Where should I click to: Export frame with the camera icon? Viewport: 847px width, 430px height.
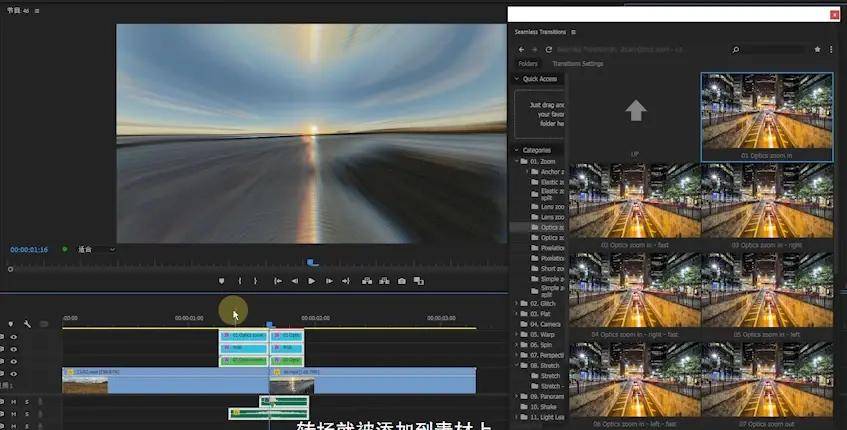pyautogui.click(x=402, y=281)
